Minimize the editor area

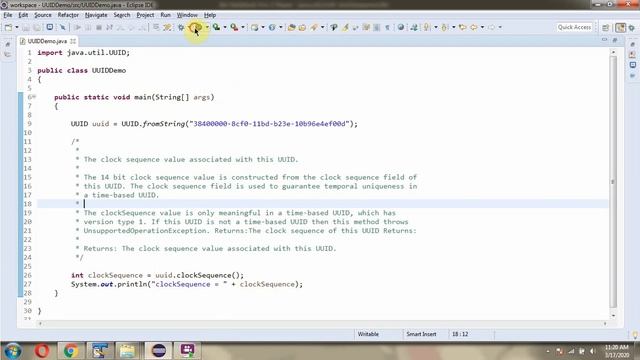click(604, 40)
